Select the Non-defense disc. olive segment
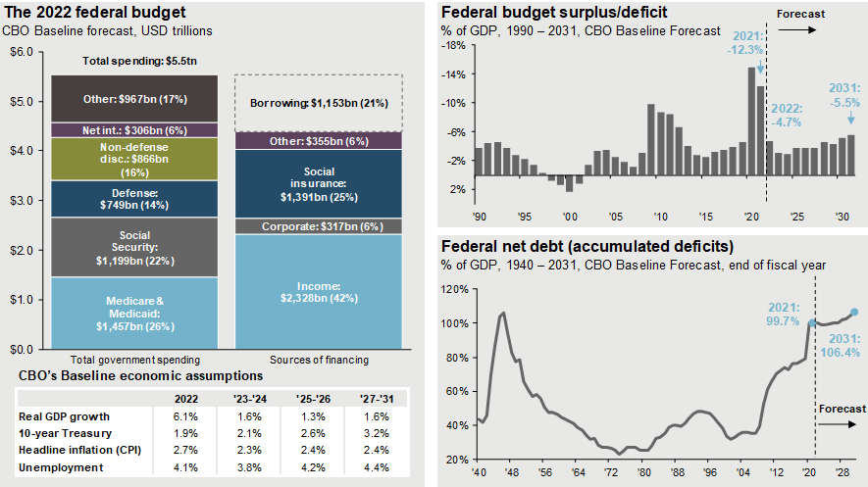868x487 pixels. (x=135, y=158)
